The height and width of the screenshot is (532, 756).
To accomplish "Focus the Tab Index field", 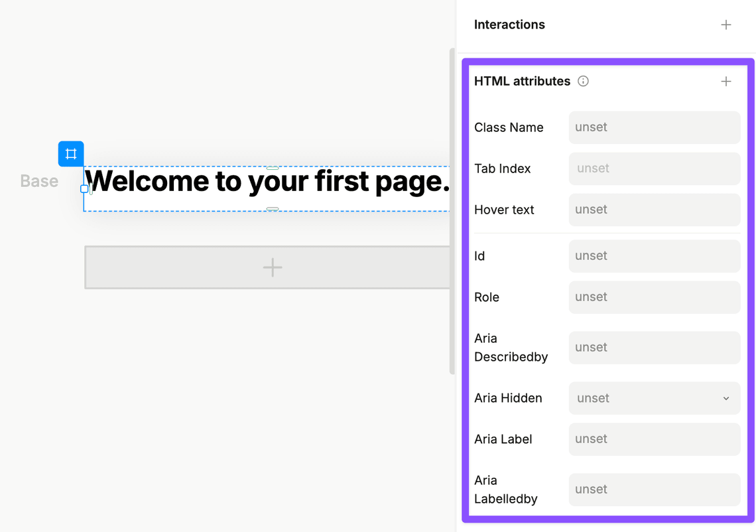I will [x=654, y=168].
